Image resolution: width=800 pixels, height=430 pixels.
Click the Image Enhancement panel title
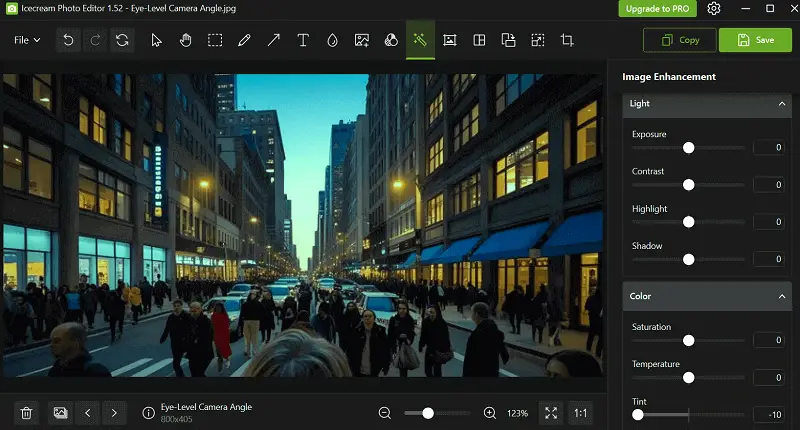(669, 77)
